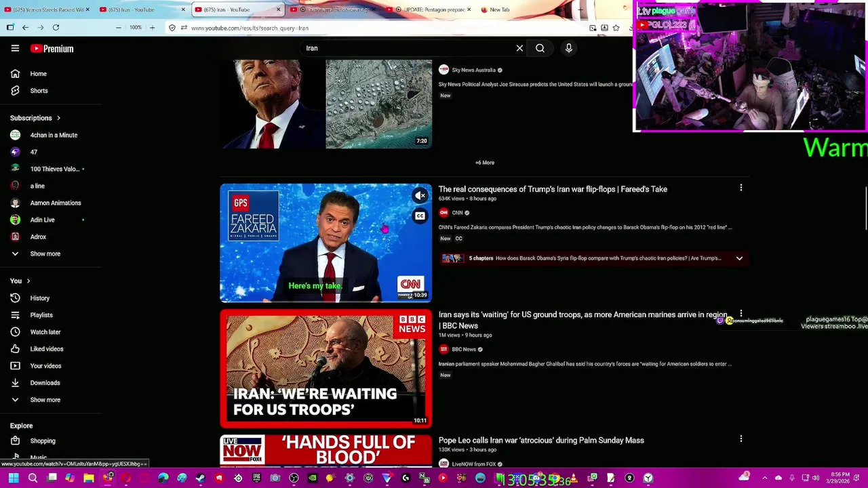
Task: Open options menu for Fareed's Take video
Action: click(741, 188)
